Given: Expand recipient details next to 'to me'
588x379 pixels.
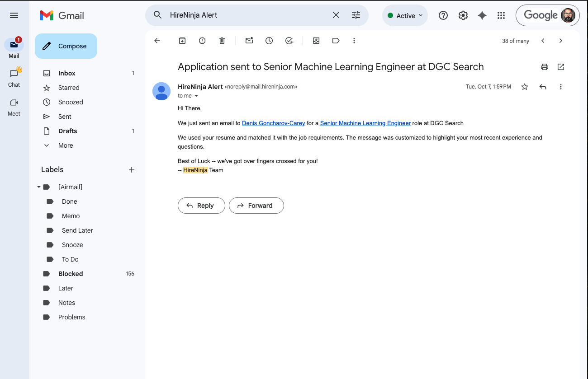Looking at the screenshot, I should [x=196, y=96].
